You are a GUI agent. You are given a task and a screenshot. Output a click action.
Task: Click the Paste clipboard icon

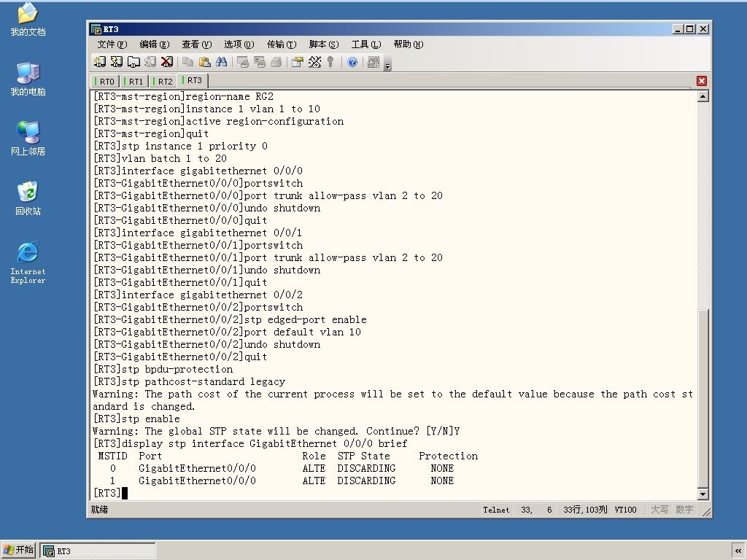(x=205, y=62)
